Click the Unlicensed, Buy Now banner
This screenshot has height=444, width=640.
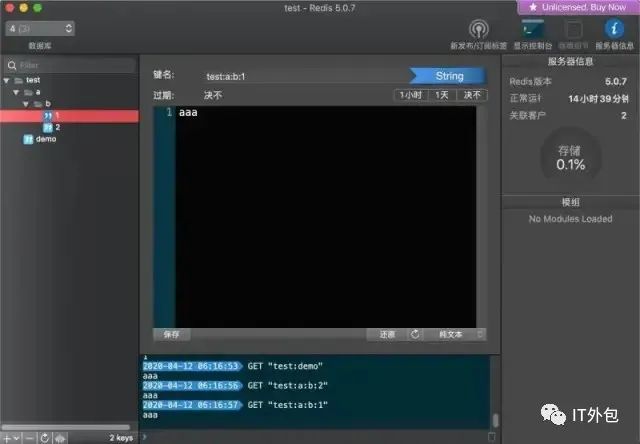click(x=578, y=7)
